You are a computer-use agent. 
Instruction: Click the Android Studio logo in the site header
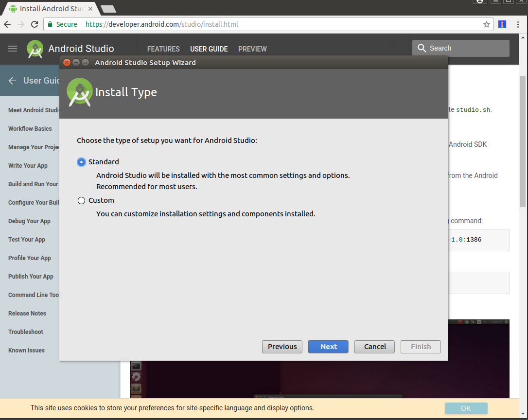tap(35, 49)
